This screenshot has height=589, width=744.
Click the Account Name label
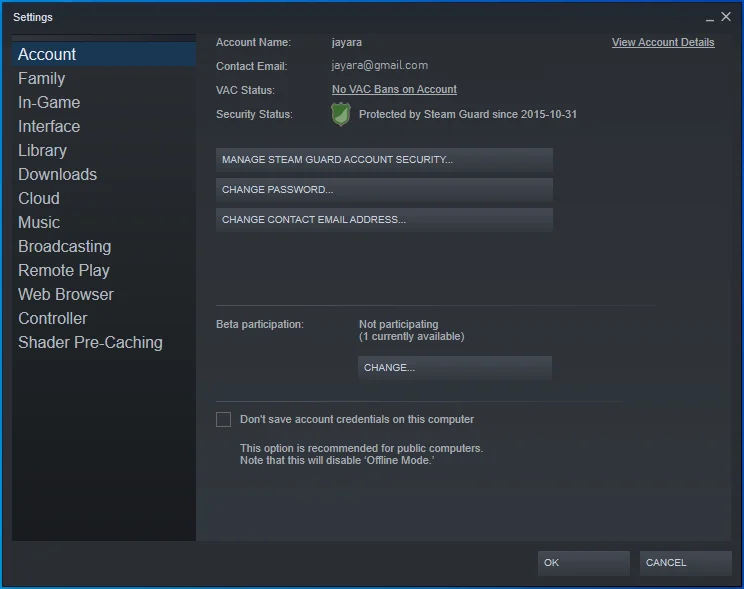tap(253, 42)
